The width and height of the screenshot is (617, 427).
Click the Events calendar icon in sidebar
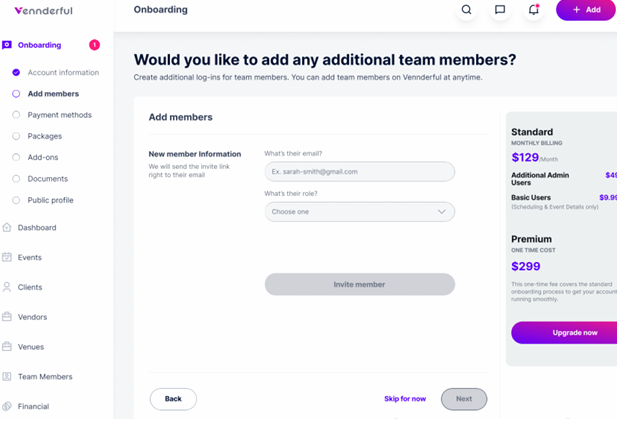click(7, 258)
